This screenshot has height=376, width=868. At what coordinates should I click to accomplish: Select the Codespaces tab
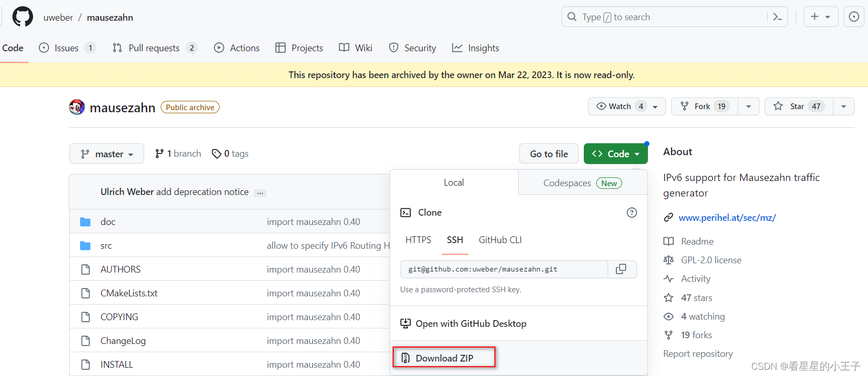(x=583, y=183)
